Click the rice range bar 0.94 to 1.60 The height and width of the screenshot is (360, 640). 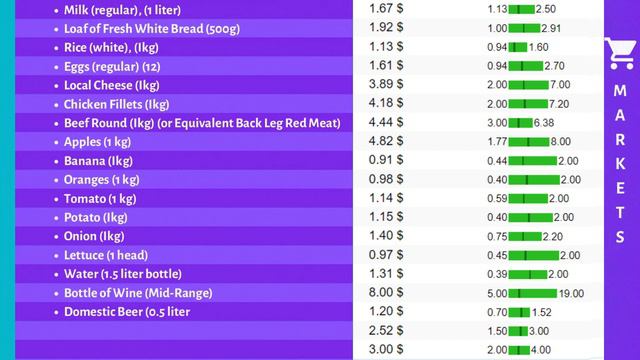[518, 47]
